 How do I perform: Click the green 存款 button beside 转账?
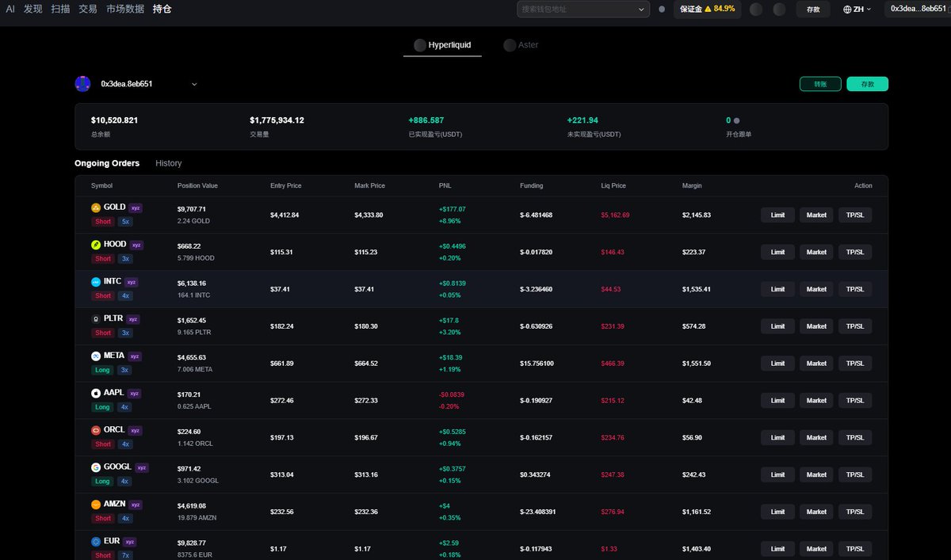(867, 84)
